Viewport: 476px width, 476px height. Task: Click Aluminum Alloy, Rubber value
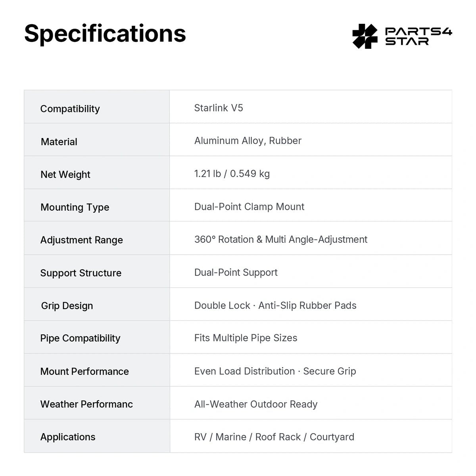[x=248, y=141]
